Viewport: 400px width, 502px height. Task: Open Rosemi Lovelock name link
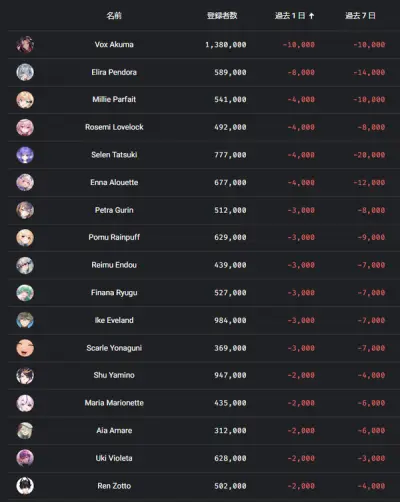[114, 127]
